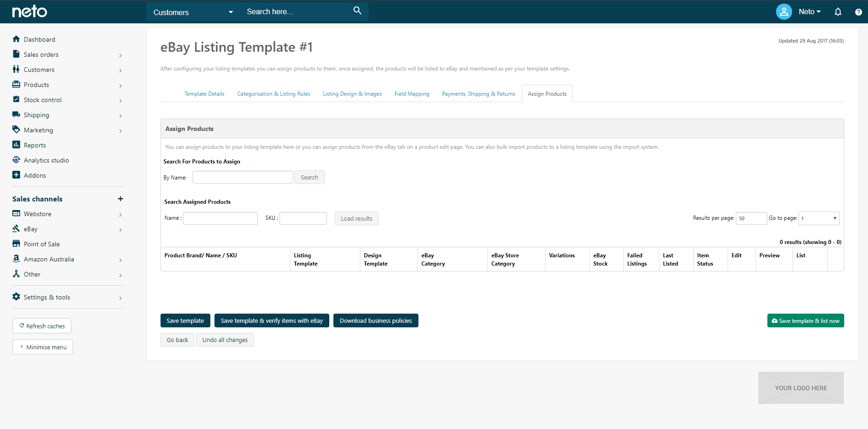Switch to the Field Mapping tab
The width and height of the screenshot is (868, 429).
(x=412, y=94)
